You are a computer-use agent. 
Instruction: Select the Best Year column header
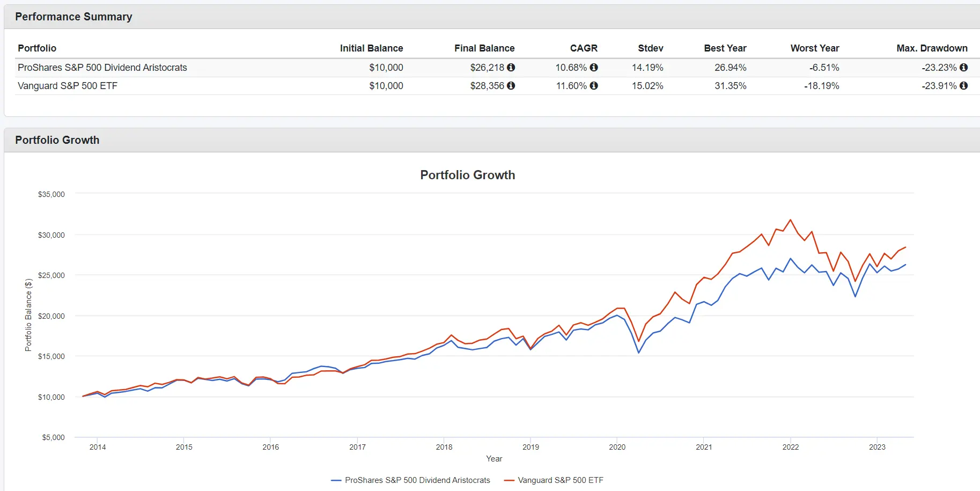[725, 48]
